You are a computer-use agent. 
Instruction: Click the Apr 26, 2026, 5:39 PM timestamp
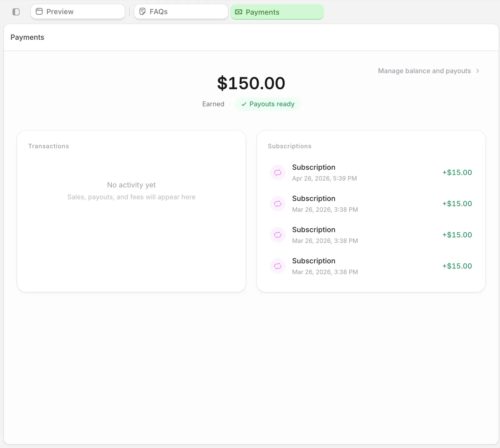point(324,178)
